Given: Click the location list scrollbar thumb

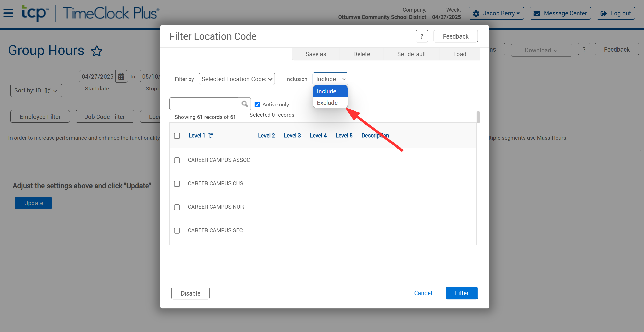Looking at the screenshot, I should [478, 117].
